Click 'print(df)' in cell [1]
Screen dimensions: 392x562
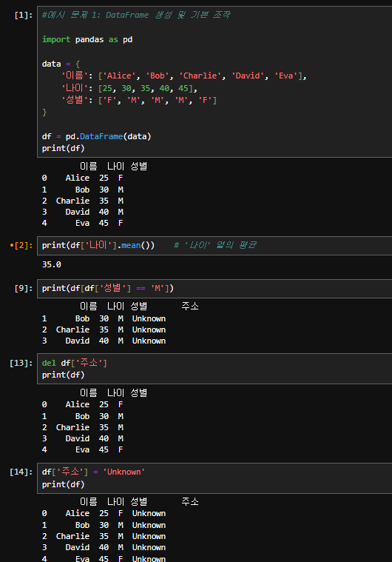coord(63,148)
